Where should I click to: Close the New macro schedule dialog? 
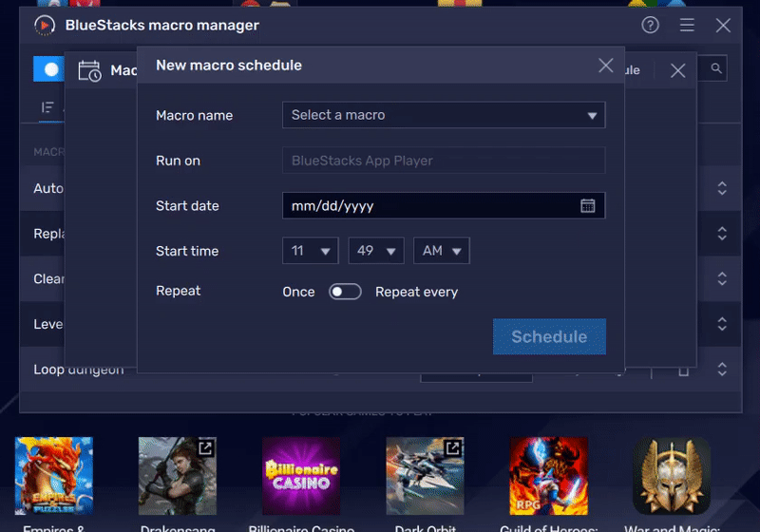605,66
